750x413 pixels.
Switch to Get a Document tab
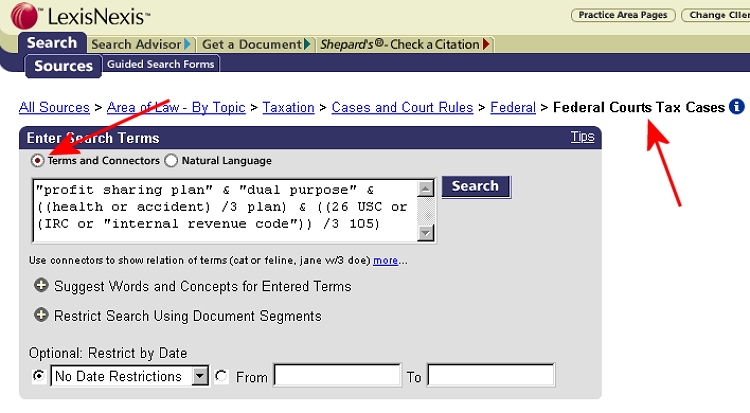point(256,44)
